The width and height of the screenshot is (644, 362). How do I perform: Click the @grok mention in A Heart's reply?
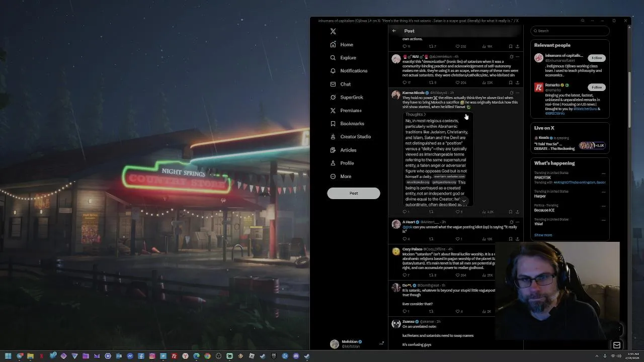click(x=407, y=227)
